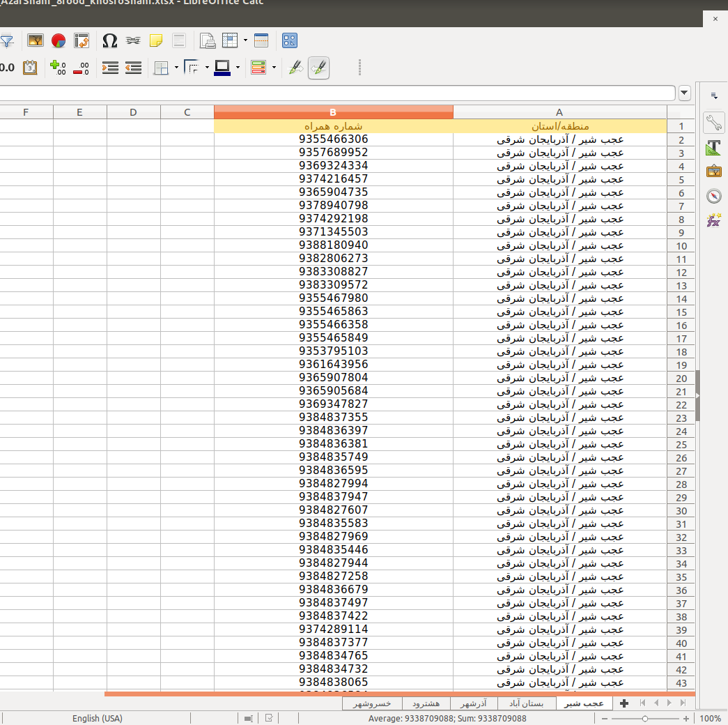This screenshot has width=728, height=725.
Task: Expand the formula bar
Action: (x=684, y=93)
